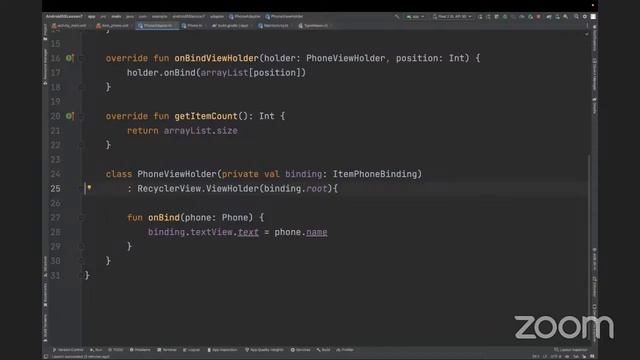
Task: Click the override gutter icon on line 20
Action: point(69,116)
